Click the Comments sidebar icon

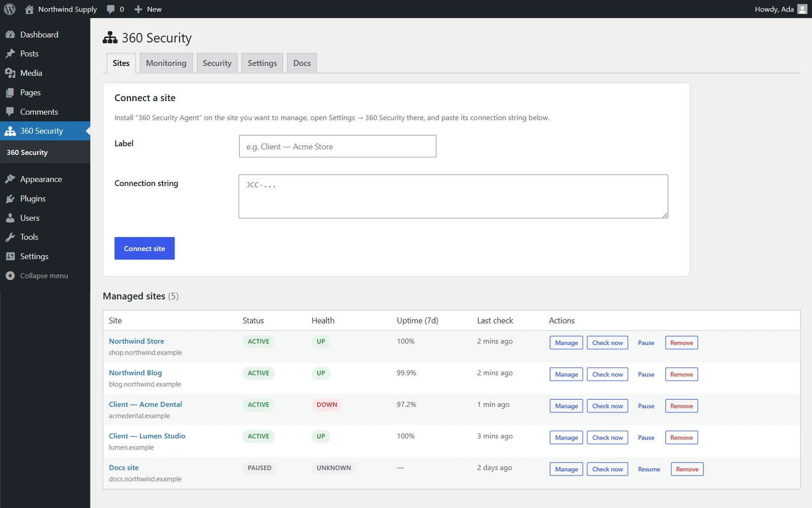[10, 112]
